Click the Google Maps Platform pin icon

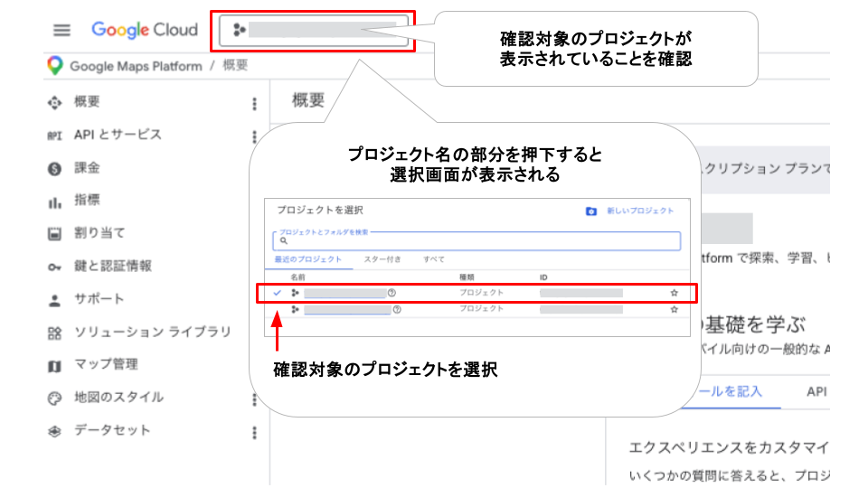tap(55, 66)
